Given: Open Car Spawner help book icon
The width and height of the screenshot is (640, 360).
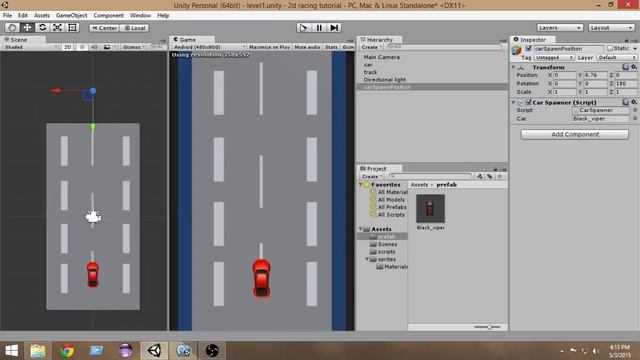Looking at the screenshot, I should tap(626, 102).
